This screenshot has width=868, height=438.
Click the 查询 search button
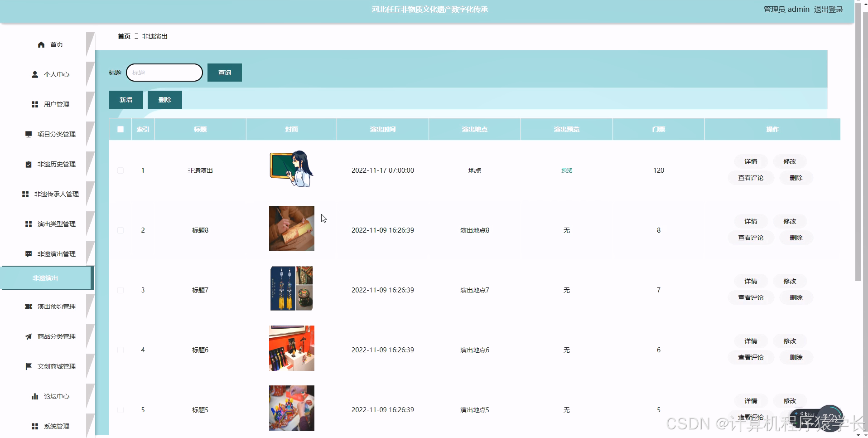pos(225,73)
